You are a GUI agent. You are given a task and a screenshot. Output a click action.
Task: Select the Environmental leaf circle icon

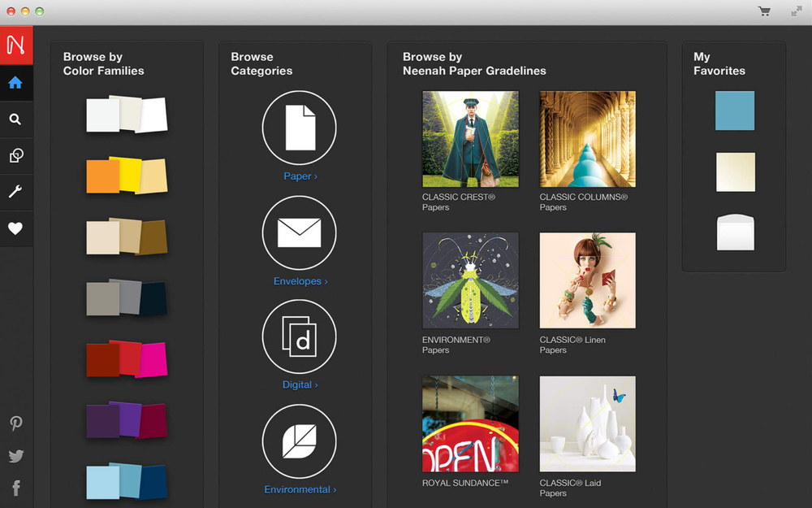(300, 441)
